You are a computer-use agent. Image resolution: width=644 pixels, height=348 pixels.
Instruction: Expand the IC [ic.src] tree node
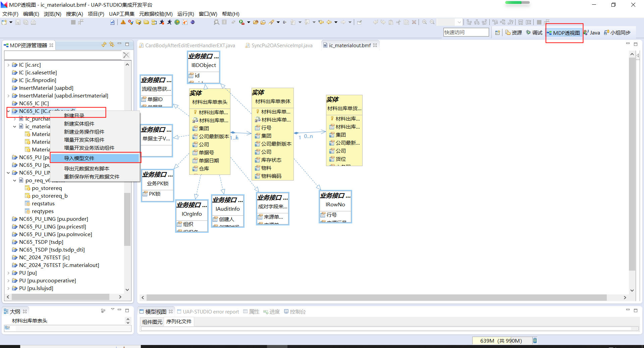coord(8,65)
